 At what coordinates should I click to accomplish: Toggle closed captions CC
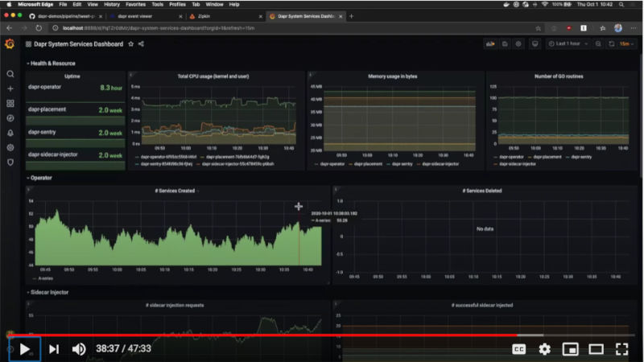518,349
